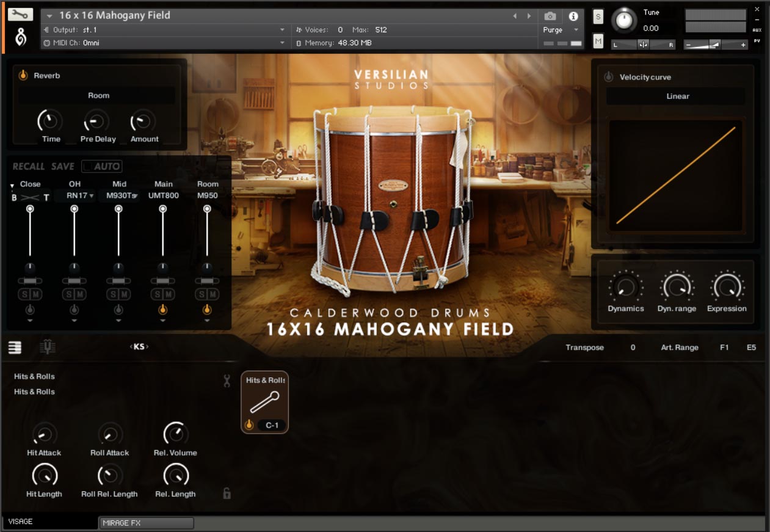
Task: Adjust the header master volume slider
Action: [715, 45]
